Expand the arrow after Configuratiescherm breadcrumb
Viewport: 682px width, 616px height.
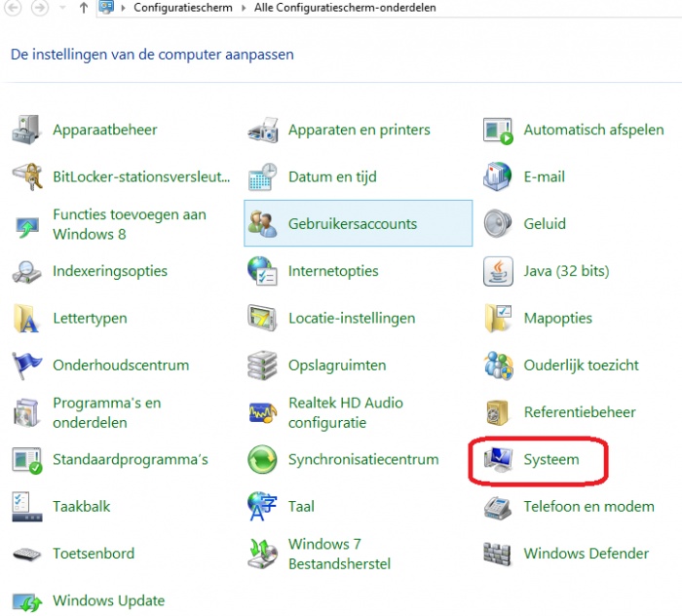pos(244,8)
